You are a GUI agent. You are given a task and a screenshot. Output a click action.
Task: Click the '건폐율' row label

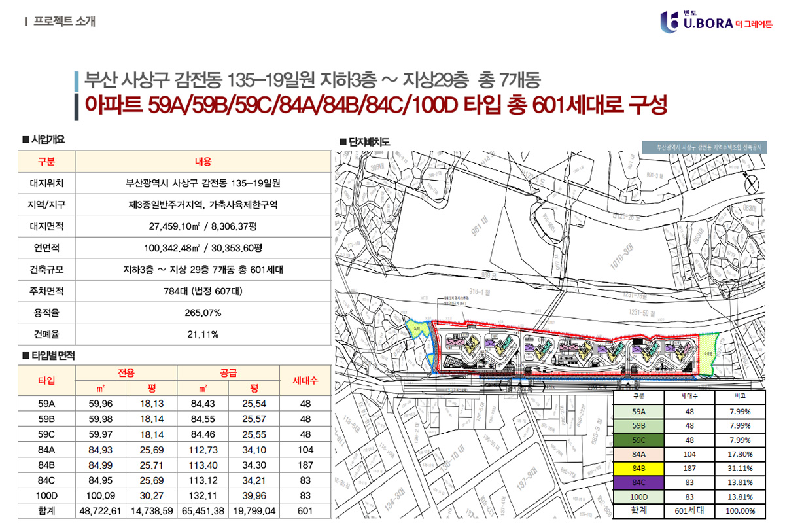pos(47,334)
